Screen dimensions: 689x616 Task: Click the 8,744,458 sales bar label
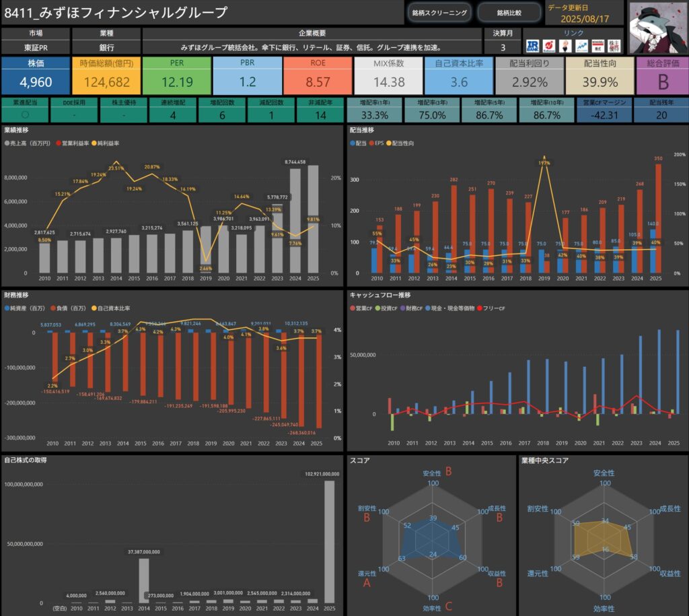pyautogui.click(x=295, y=162)
